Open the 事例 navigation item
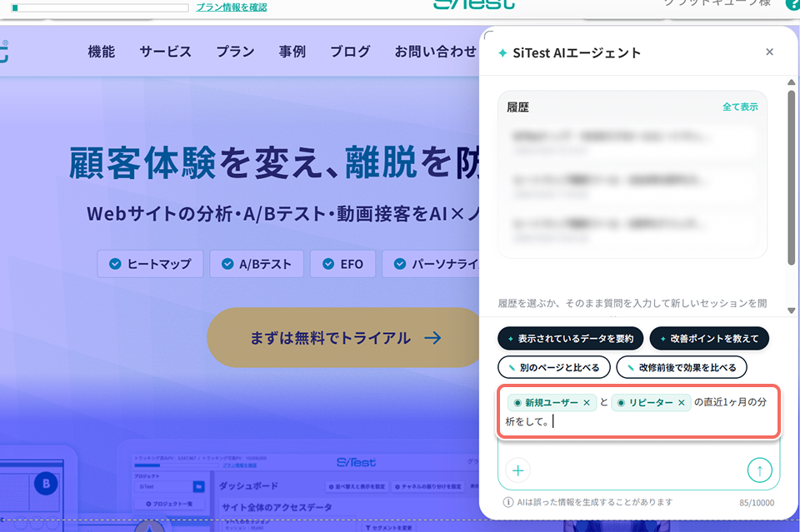 292,52
